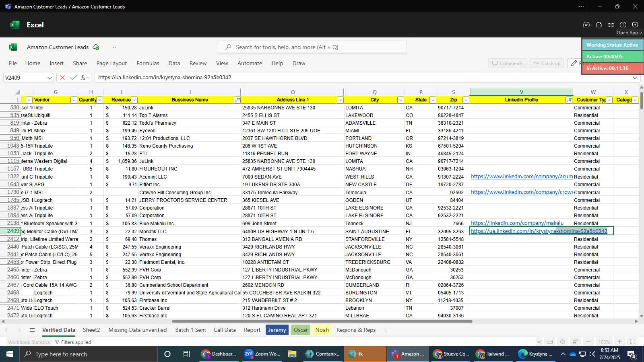The height and width of the screenshot is (362, 644).
Task: Confirm the entry with checkmark icon
Action: [x=73, y=78]
